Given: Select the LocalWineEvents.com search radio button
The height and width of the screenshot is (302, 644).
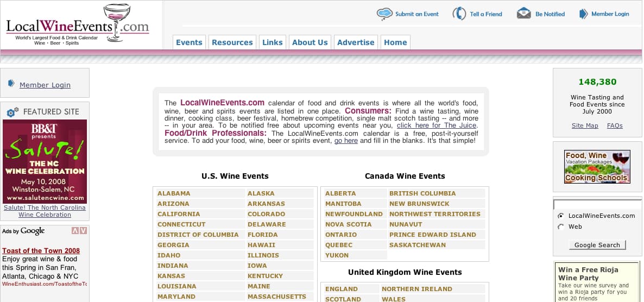Looking at the screenshot, I should click(x=561, y=216).
